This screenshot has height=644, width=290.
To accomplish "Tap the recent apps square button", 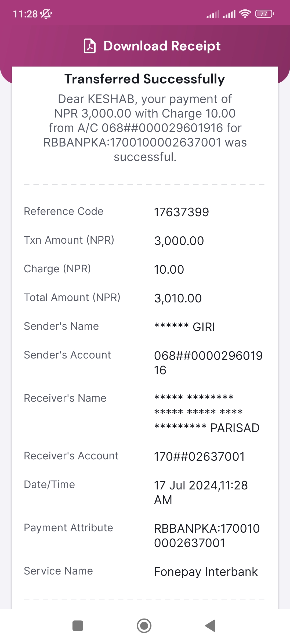I will point(78,626).
